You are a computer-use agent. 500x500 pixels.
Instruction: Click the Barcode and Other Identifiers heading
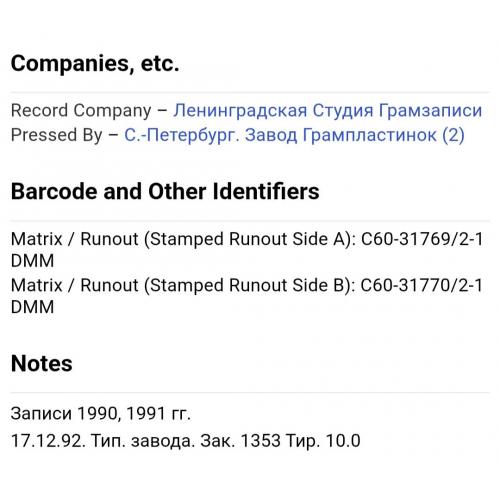click(x=165, y=191)
